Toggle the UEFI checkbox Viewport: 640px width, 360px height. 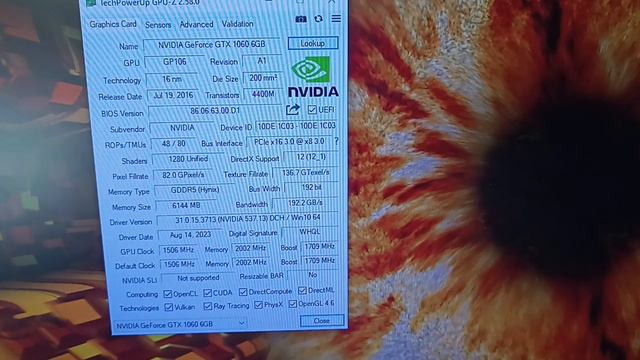tap(312, 109)
